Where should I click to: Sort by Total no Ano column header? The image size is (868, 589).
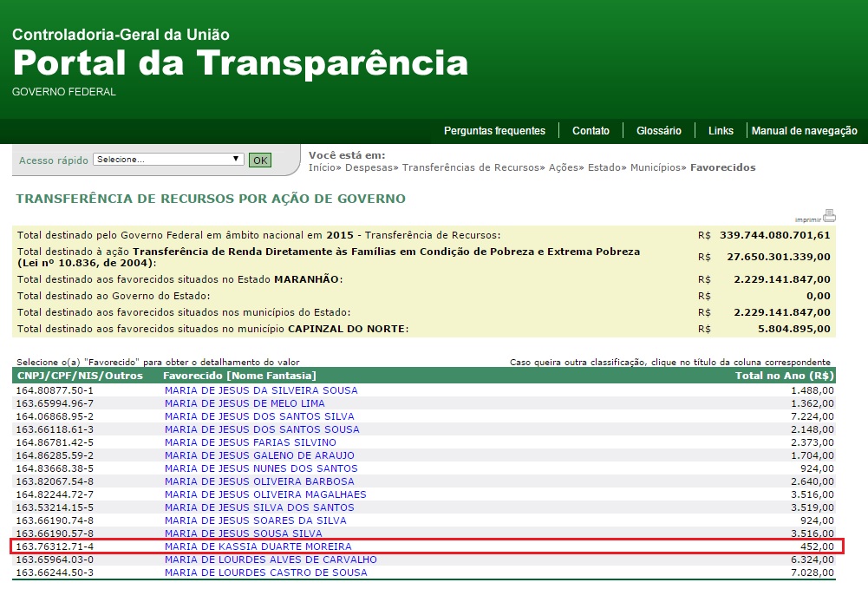pyautogui.click(x=783, y=376)
